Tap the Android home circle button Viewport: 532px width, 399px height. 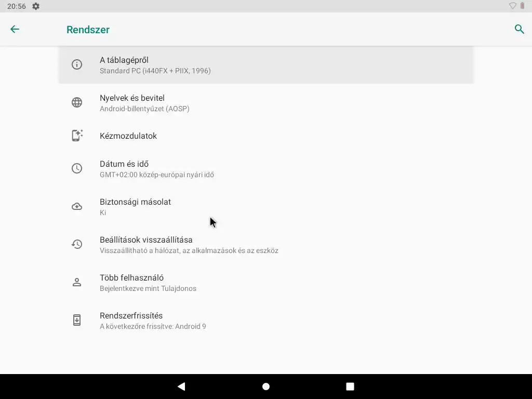pos(266,387)
